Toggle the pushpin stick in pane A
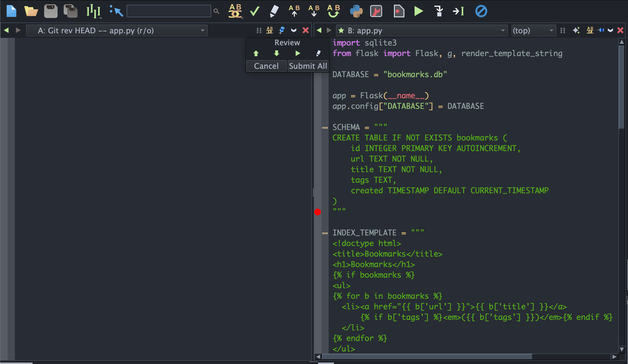The image size is (628, 364). 282,30
